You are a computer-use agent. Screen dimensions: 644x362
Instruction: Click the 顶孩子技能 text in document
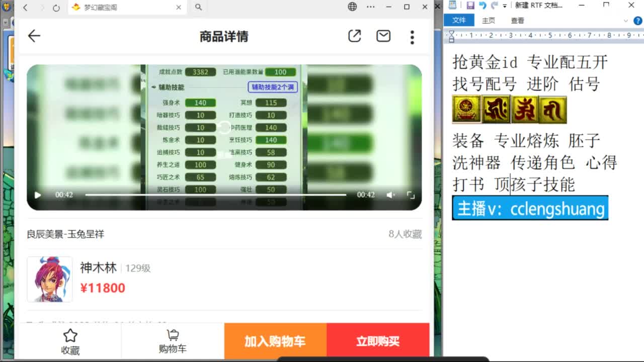(534, 185)
